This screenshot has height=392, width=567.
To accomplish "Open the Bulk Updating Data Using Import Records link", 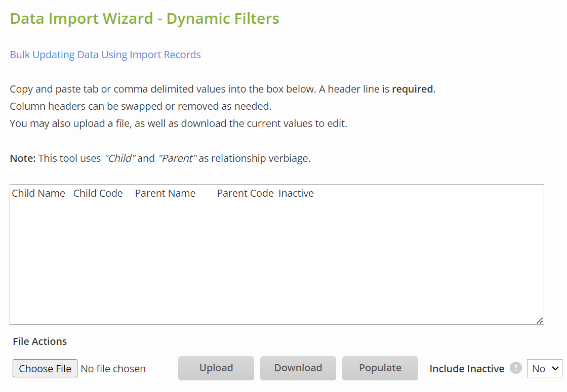I will (x=105, y=55).
